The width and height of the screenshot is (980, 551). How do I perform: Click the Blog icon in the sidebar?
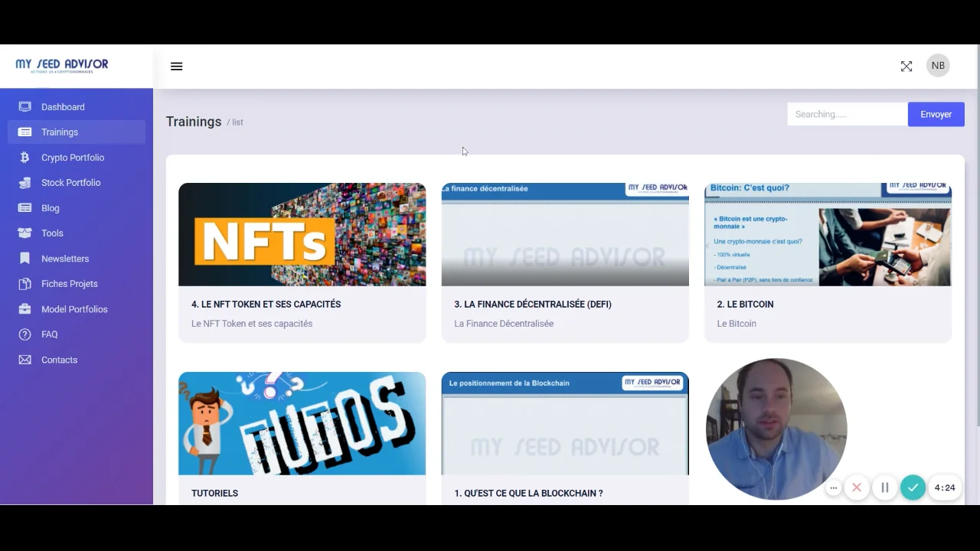(25, 208)
